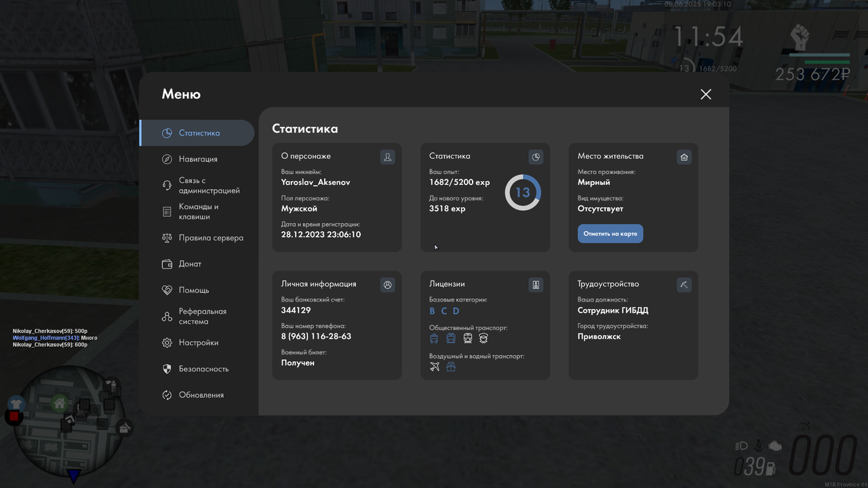
Task: Open the Навигация menu section
Action: 197,159
